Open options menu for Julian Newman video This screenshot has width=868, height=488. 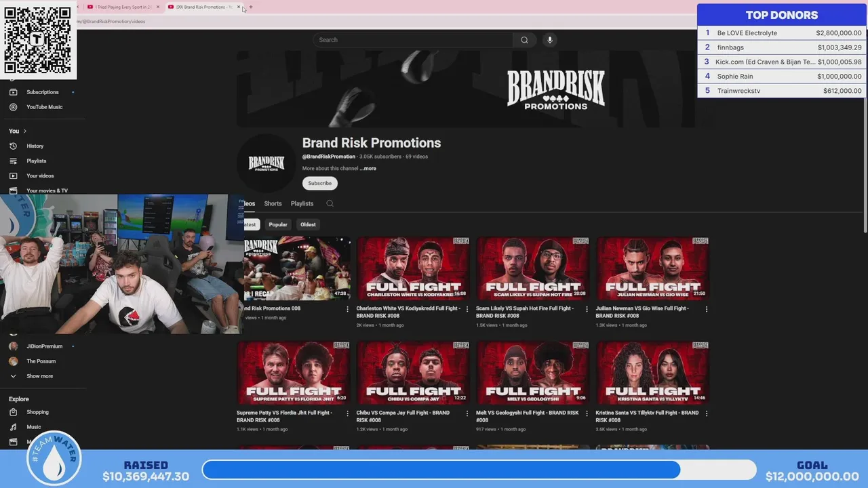[x=707, y=309]
